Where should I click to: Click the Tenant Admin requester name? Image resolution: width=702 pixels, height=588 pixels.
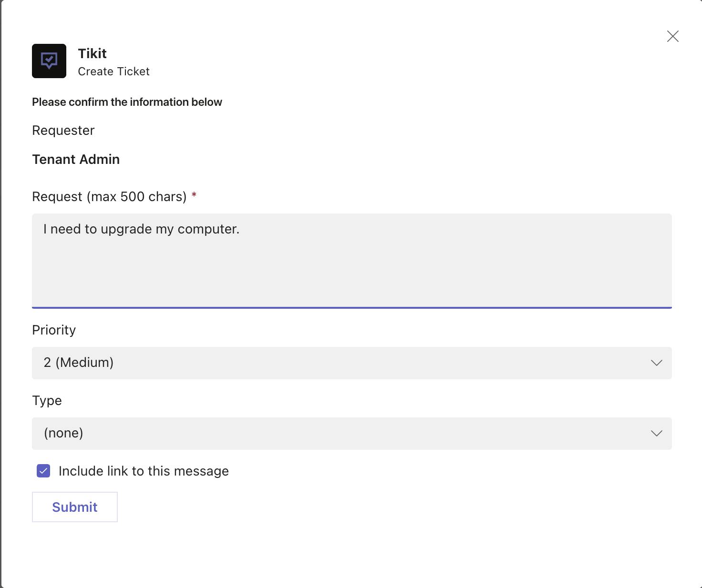(x=76, y=159)
